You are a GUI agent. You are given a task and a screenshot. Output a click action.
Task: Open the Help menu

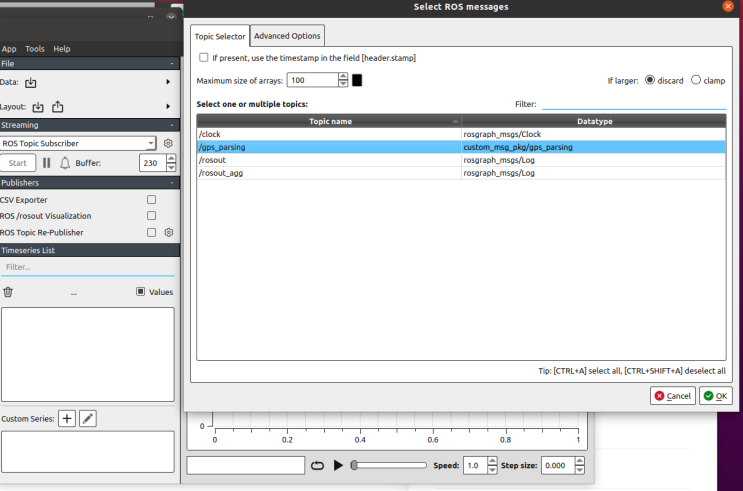[x=62, y=49]
